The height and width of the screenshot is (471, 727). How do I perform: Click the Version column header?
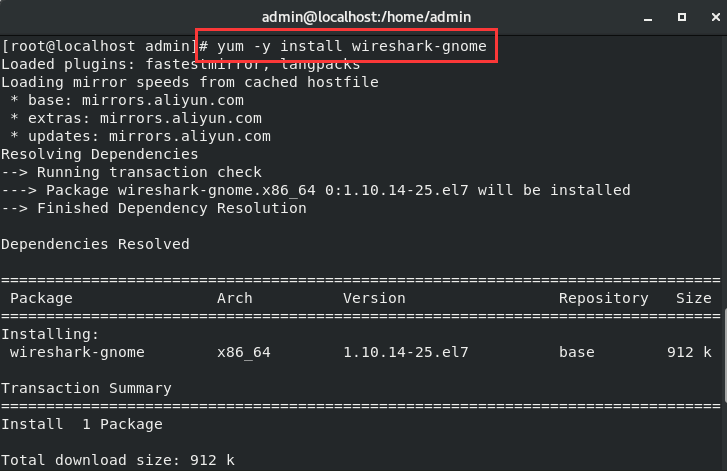(x=374, y=298)
